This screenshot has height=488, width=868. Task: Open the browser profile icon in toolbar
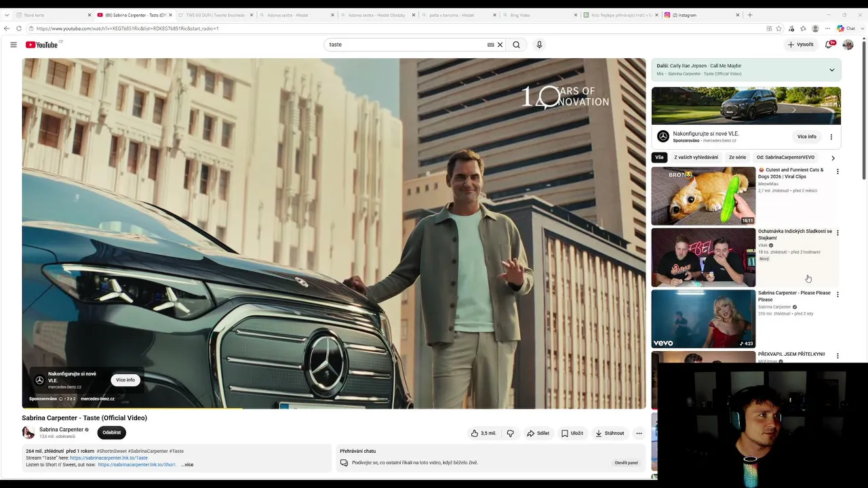tap(815, 28)
